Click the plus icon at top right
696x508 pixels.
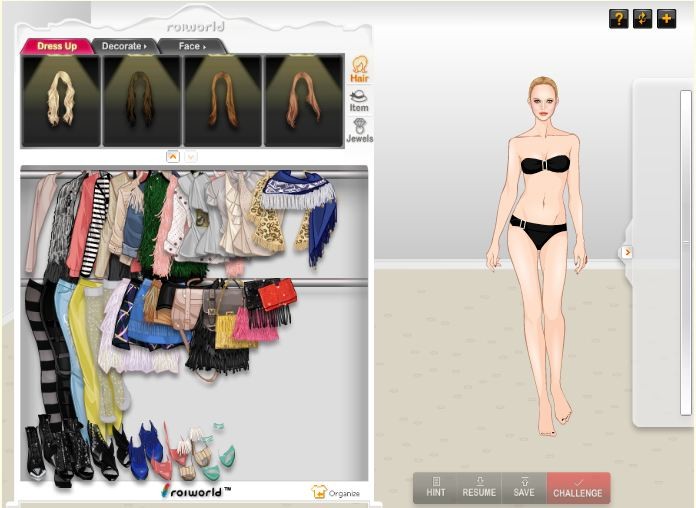(x=666, y=19)
